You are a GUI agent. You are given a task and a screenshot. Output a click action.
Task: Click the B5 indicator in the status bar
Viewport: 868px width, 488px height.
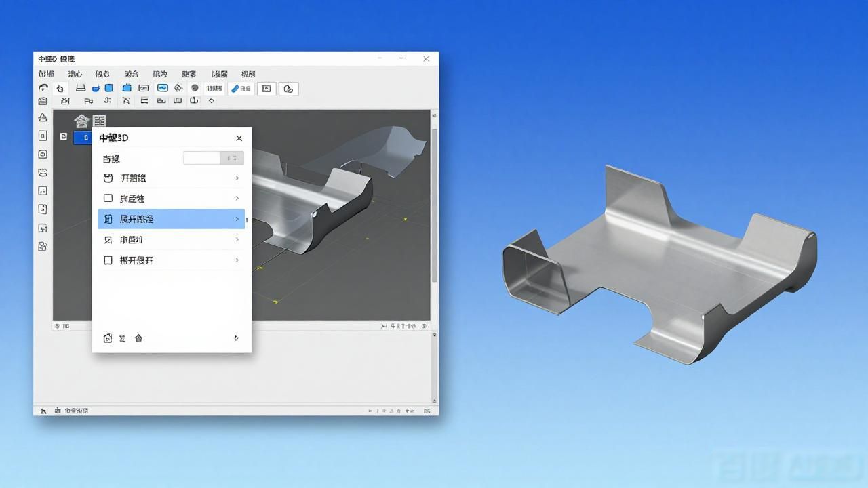[427, 411]
